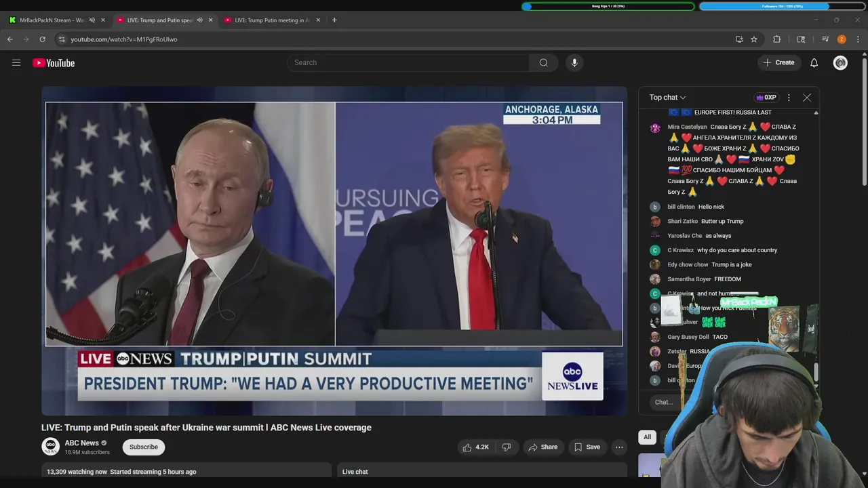Screen dimensions: 868x488
Task: Open browser extensions puzzle icon
Action: [777, 39]
